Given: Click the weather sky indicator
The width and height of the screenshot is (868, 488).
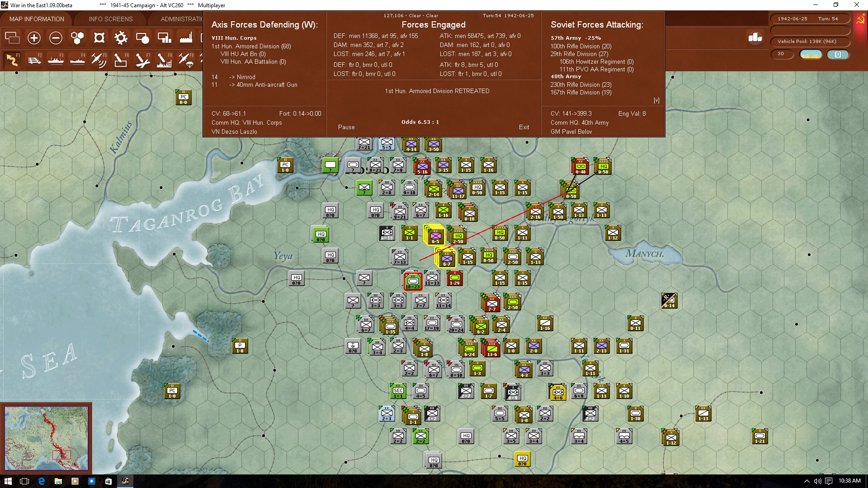Looking at the screenshot, I should (811, 54).
